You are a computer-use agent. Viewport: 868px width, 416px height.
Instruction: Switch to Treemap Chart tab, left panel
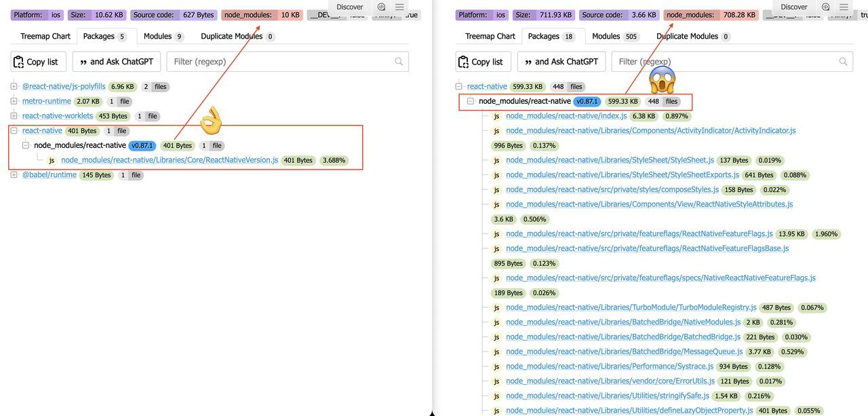(45, 37)
